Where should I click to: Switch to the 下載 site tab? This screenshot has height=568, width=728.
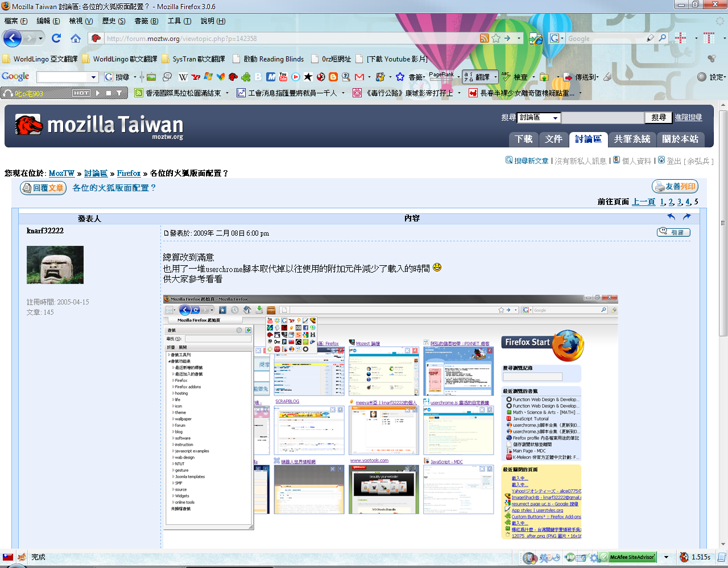point(523,139)
